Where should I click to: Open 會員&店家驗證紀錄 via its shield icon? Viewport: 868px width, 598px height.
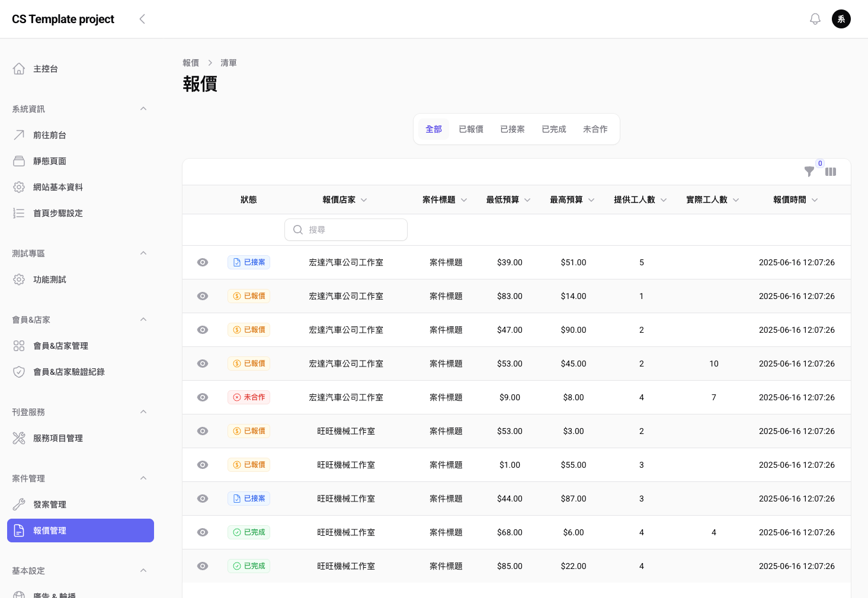pos(18,371)
